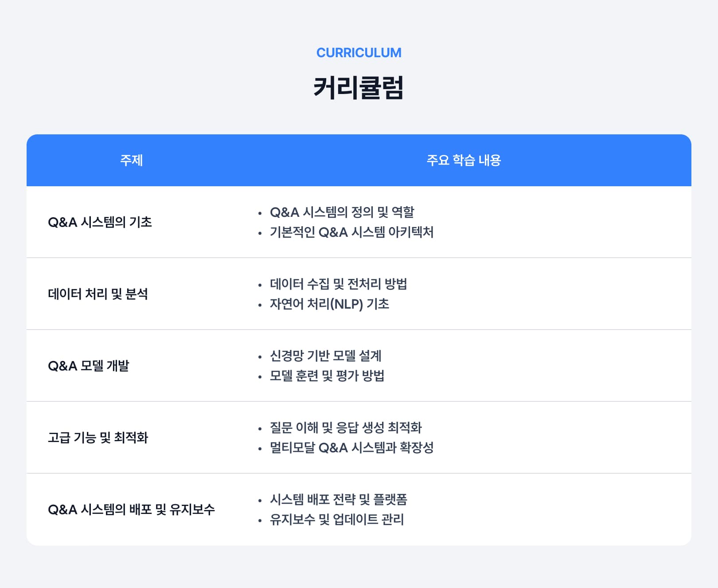Click 신경망 기반 모델 설계 item
Image resolution: width=718 pixels, height=588 pixels.
(326, 356)
